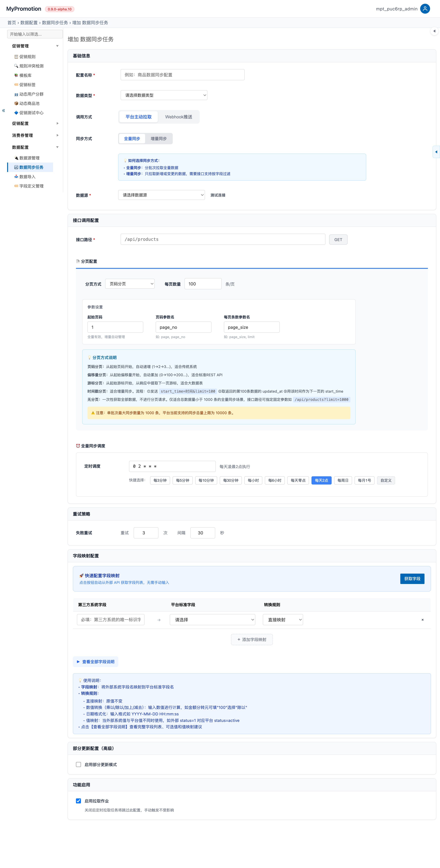Image resolution: width=440 pixels, height=868 pixels.
Task: Open the 分页方式 页码分页 dropdown
Action: [130, 284]
